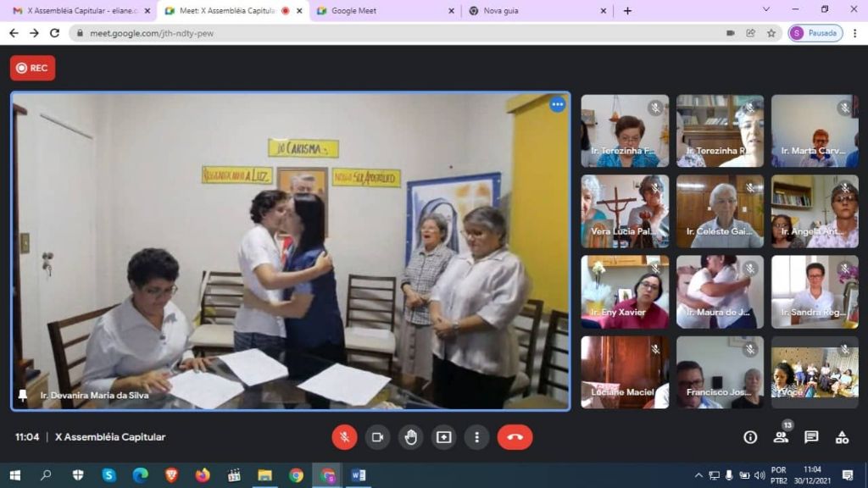The image size is (868, 488).
Task: Open the activities panel
Action: click(842, 437)
